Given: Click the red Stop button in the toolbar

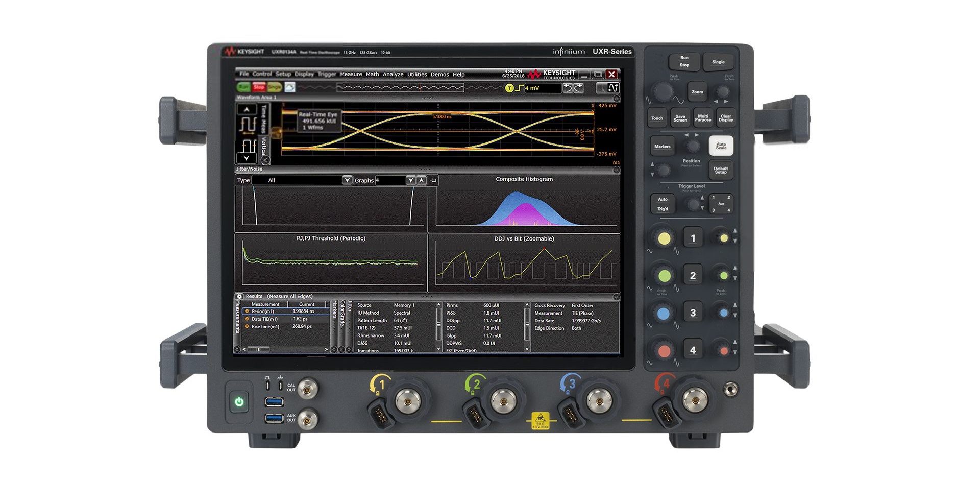Looking at the screenshot, I should [259, 87].
